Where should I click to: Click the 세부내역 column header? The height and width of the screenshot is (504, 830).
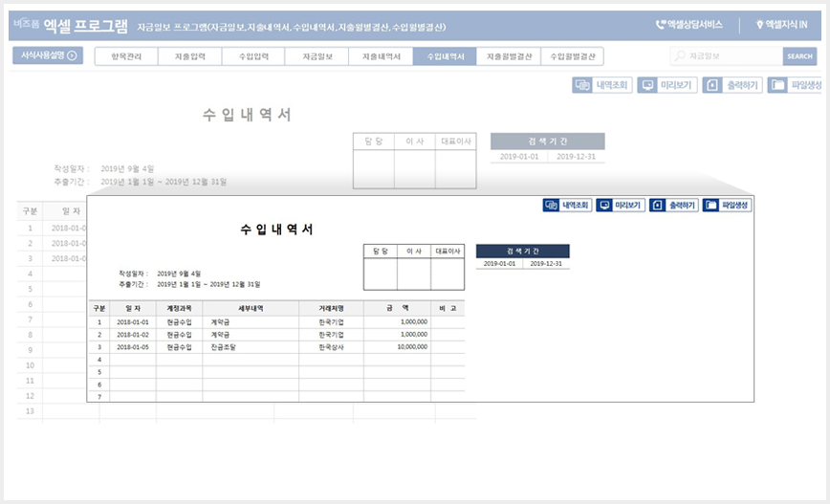[251, 308]
